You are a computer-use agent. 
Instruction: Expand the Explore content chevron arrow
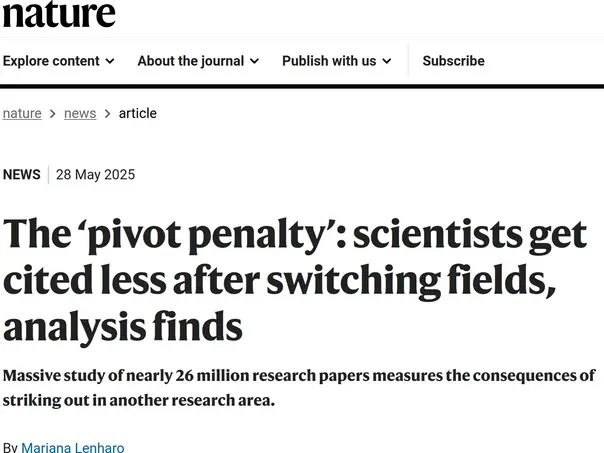pyautogui.click(x=110, y=61)
